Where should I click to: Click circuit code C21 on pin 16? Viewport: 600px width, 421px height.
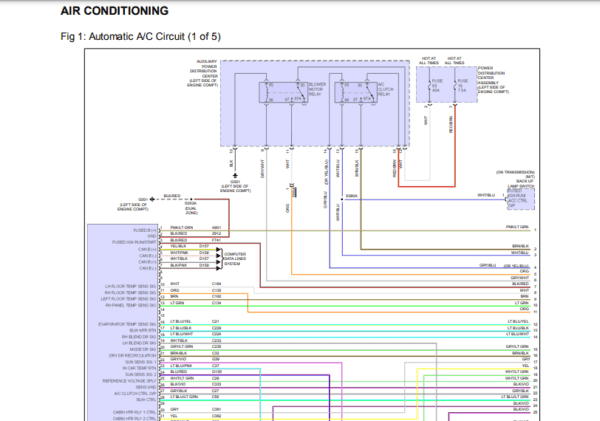tap(215, 322)
